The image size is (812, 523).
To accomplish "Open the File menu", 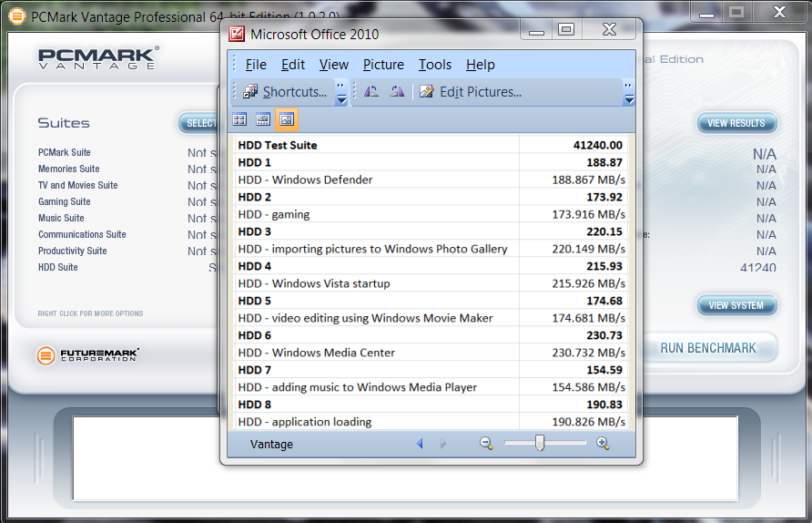I will pos(256,65).
